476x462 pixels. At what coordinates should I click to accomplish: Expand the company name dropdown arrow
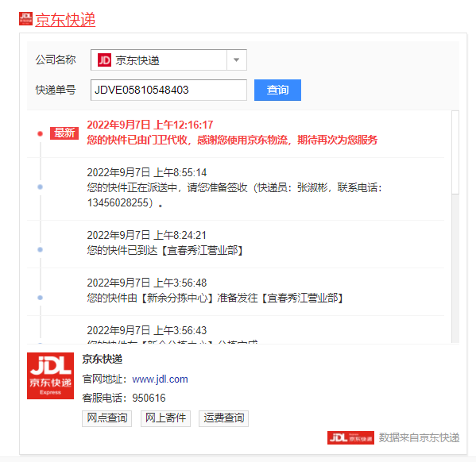[237, 60]
